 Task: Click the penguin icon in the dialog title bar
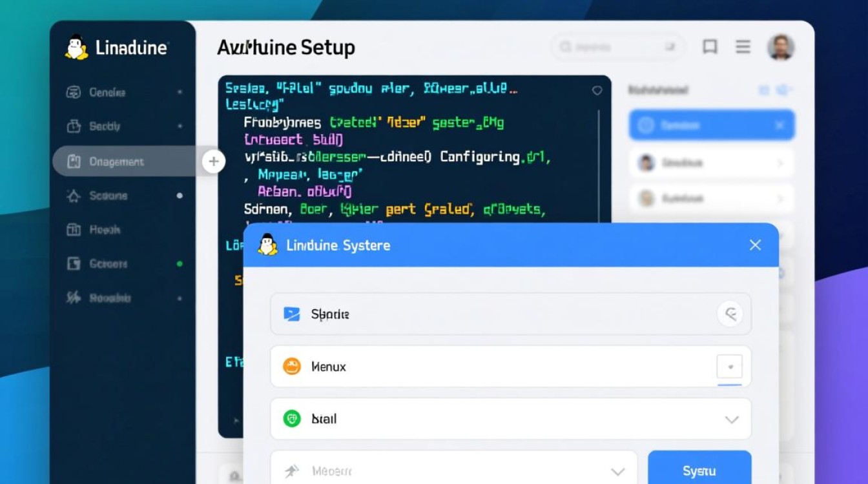pos(267,245)
